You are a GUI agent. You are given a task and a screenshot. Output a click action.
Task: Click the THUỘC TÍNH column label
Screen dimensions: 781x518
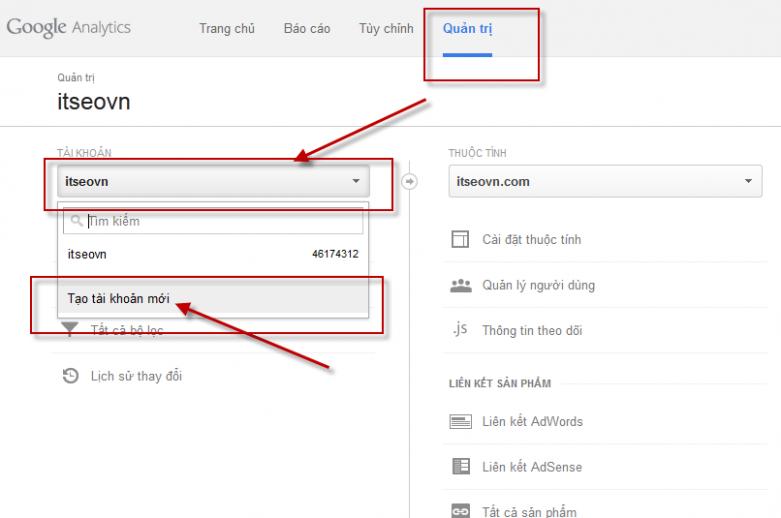pyautogui.click(x=477, y=153)
